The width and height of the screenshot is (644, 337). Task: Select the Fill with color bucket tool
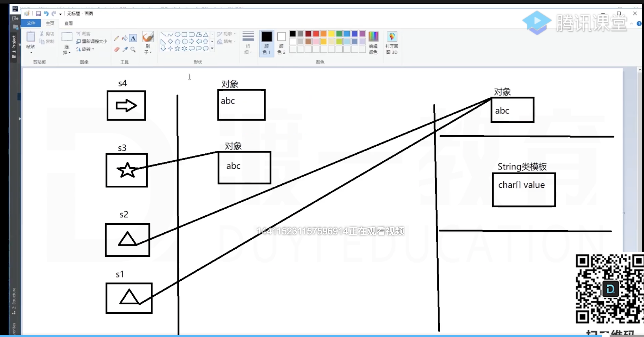(x=125, y=38)
